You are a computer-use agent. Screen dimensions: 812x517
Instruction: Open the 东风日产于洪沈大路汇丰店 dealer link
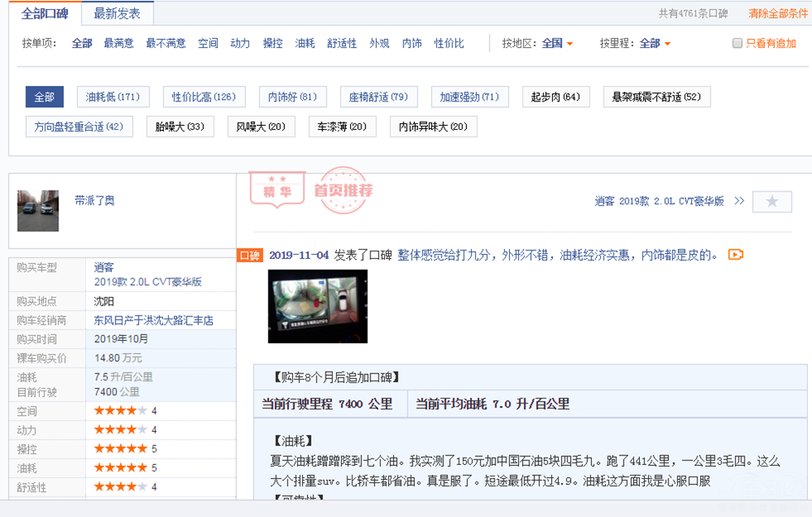point(153,321)
